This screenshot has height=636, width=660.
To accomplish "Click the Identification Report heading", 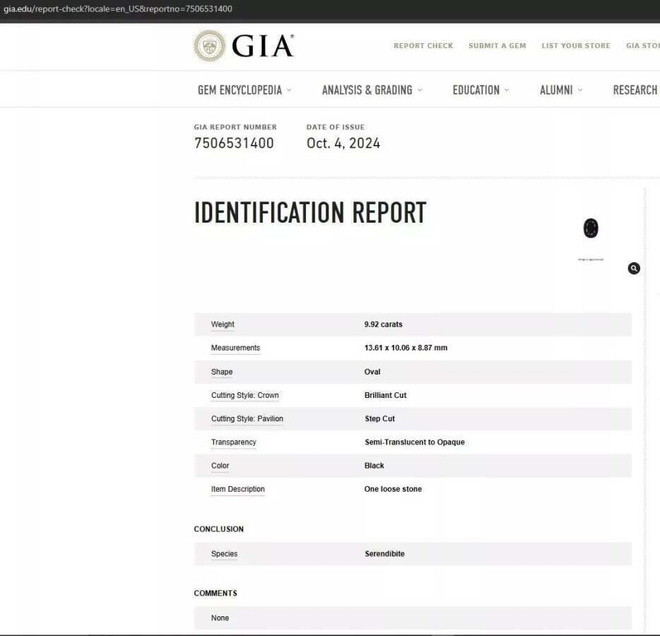I will (x=310, y=213).
